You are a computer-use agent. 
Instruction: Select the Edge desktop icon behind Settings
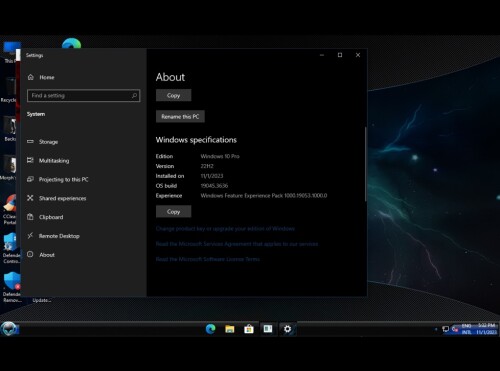click(71, 43)
